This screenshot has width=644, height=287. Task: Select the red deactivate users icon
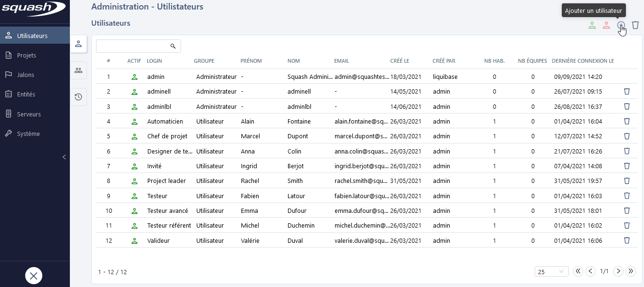click(x=606, y=25)
